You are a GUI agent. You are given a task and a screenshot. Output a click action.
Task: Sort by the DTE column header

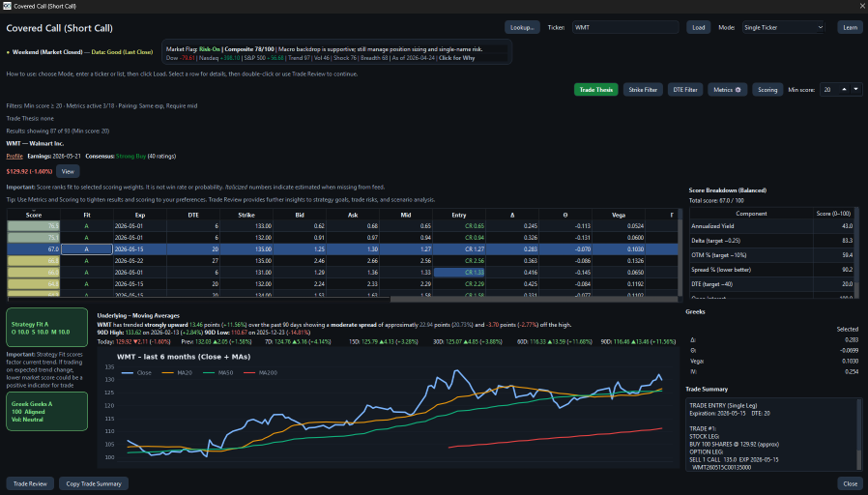coord(193,215)
